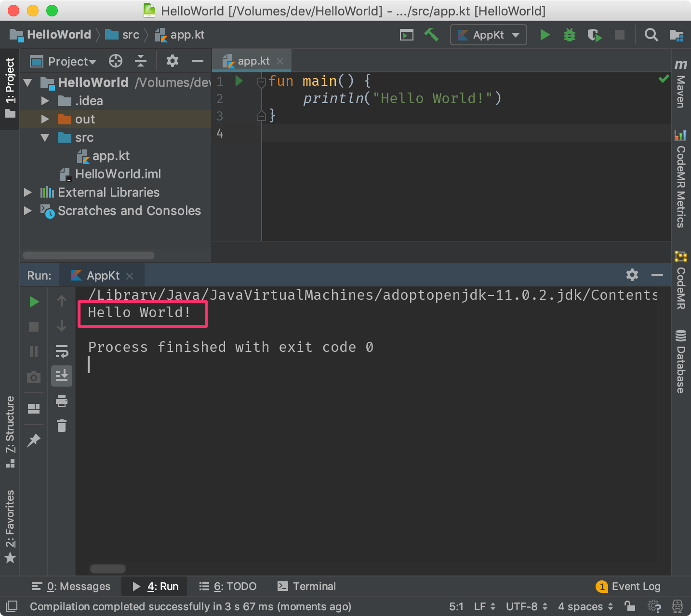Click the Run panel stop button
The height and width of the screenshot is (616, 691).
pyautogui.click(x=34, y=327)
